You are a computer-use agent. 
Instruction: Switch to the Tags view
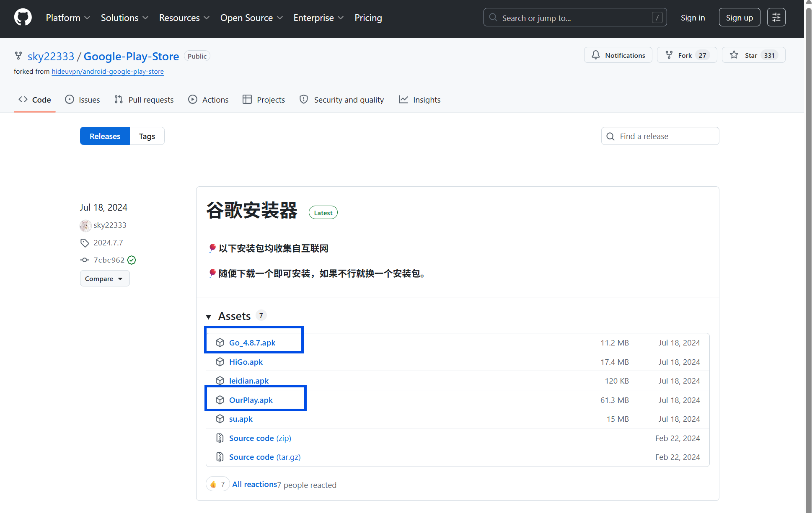[x=147, y=136]
